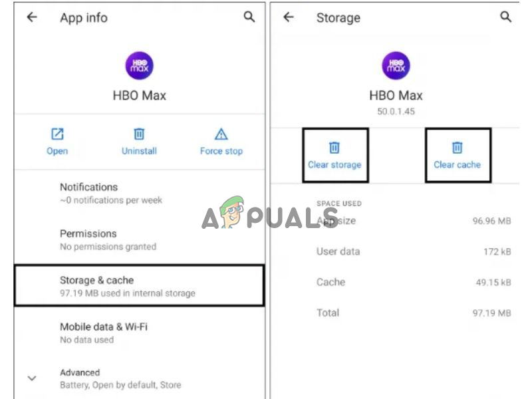Tap search icon on App info screen
Viewport: 532px width, 399px height.
[x=249, y=18]
